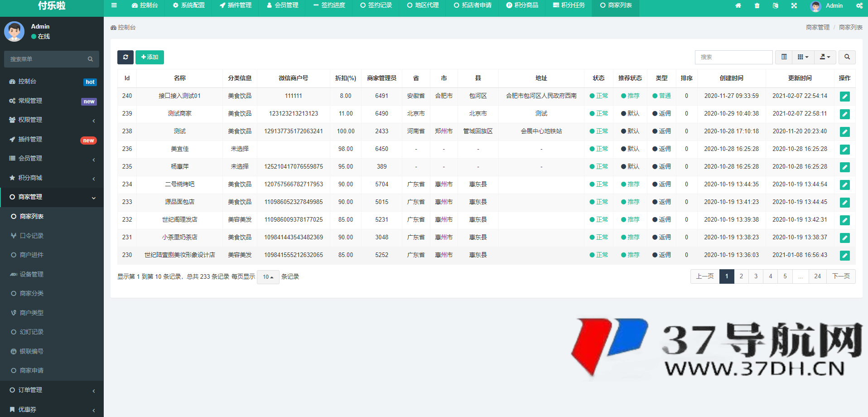Open the page size dropdown showing 10
868x417 pixels.
(x=268, y=276)
